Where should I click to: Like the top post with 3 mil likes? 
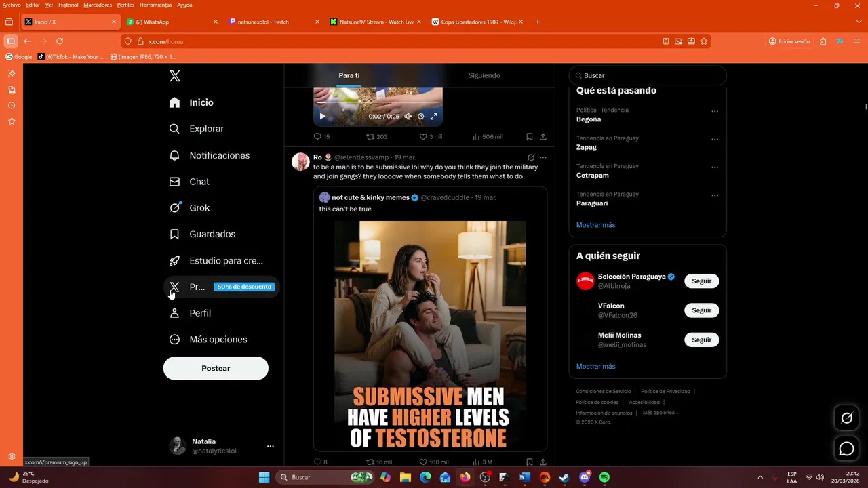(431, 137)
